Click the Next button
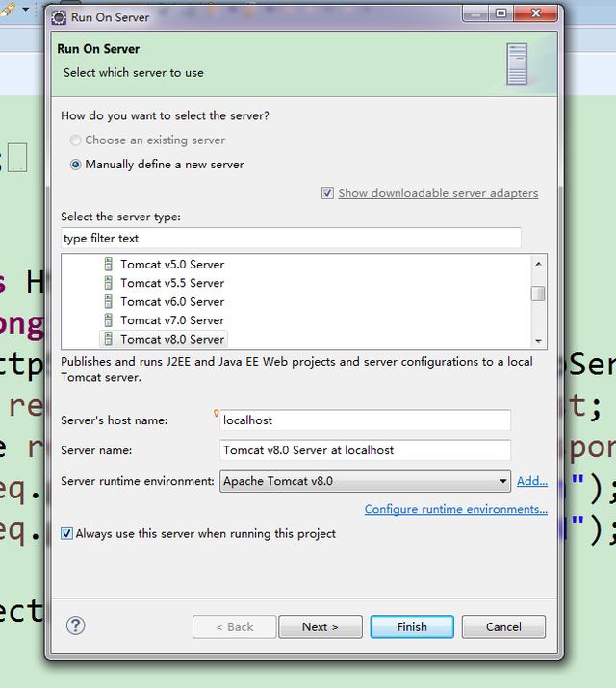616x688 pixels. [x=321, y=626]
